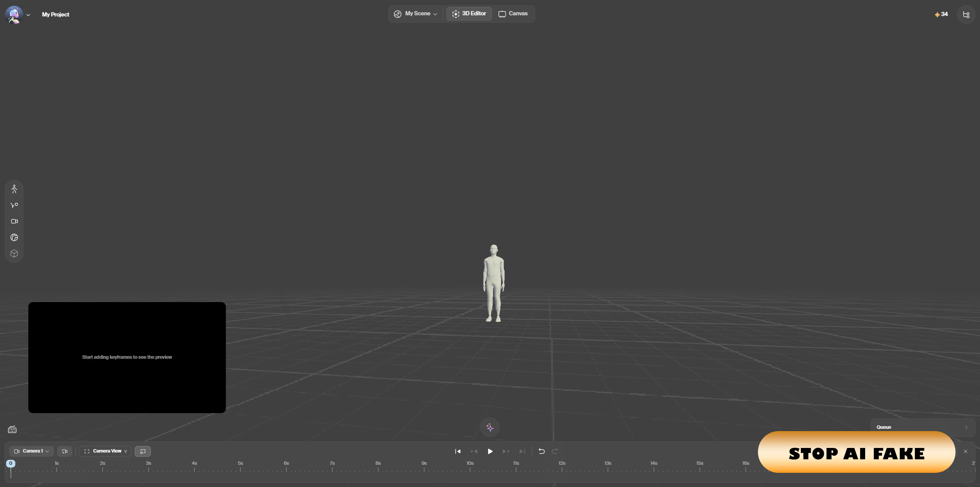Toggle the camera preview picture-in-picture button
This screenshot has width=980, height=487.
tap(143, 451)
